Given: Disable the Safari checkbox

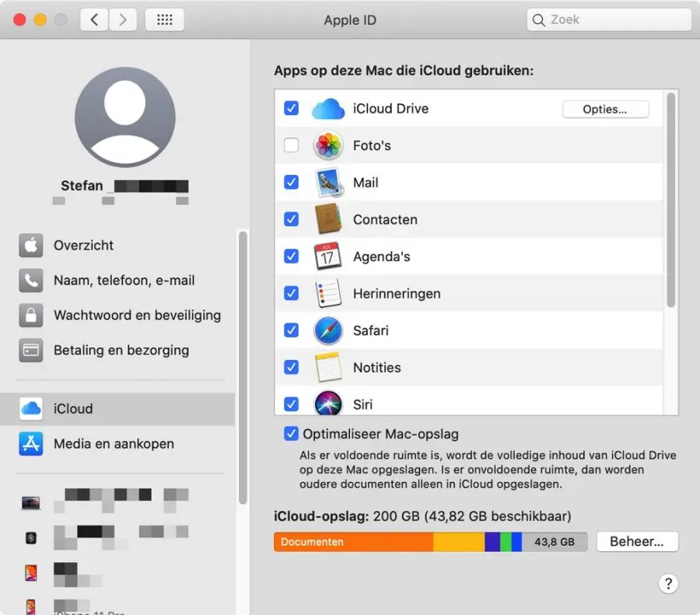Looking at the screenshot, I should click(x=291, y=330).
